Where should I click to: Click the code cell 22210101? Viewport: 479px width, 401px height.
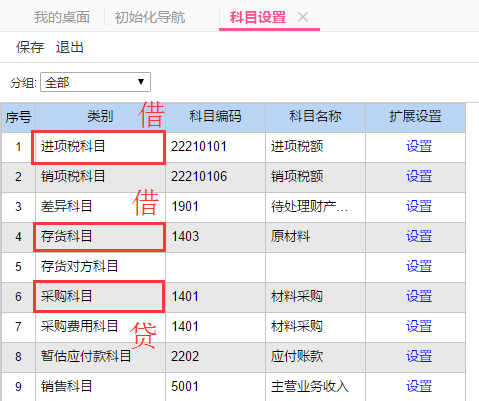[215, 147]
